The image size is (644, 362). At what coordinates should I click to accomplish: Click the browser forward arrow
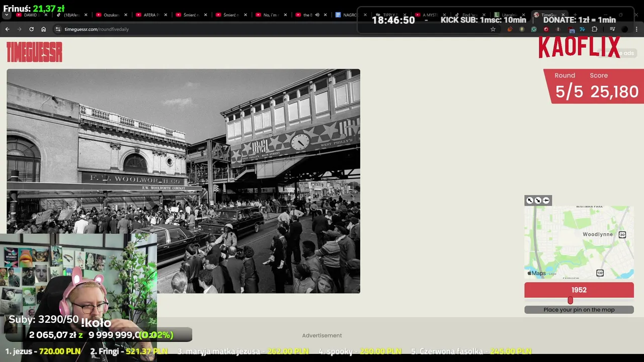20,29
